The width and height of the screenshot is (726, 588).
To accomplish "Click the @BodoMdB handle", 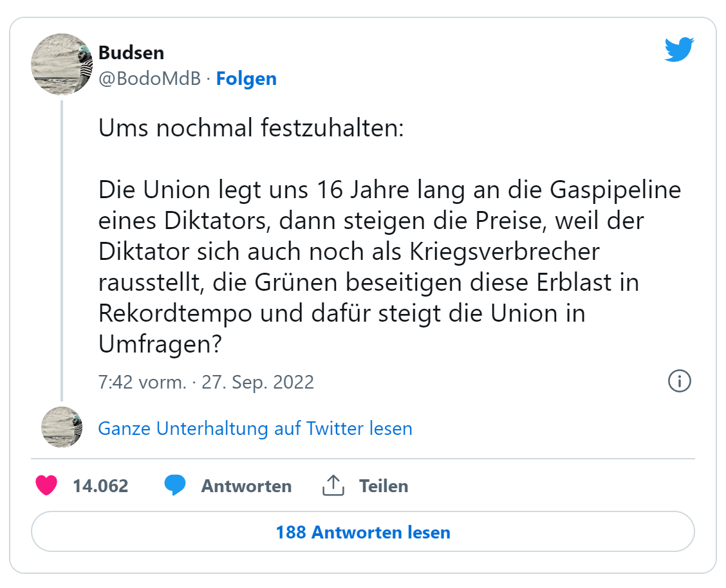I will coord(149,79).
